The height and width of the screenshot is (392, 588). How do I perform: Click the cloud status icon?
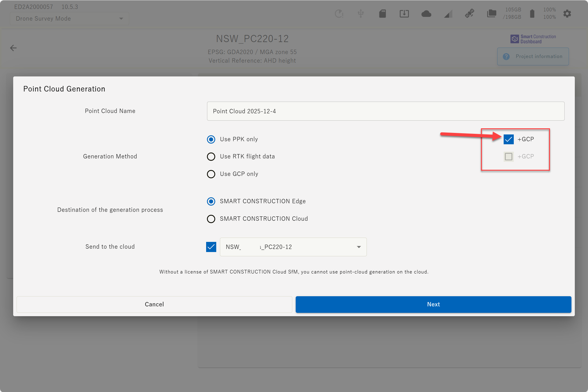click(x=426, y=14)
